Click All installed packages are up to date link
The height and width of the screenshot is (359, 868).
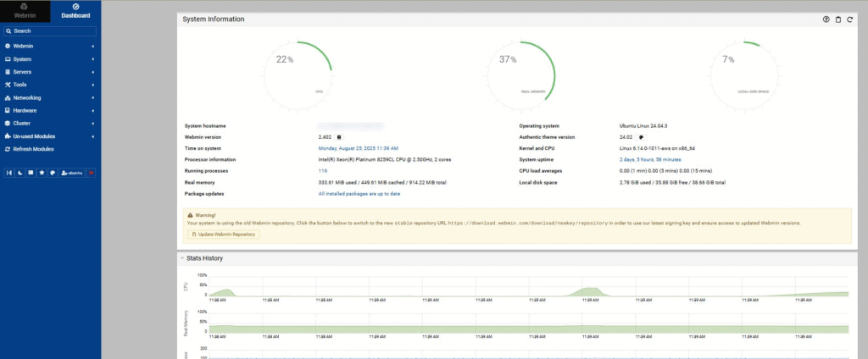359,194
